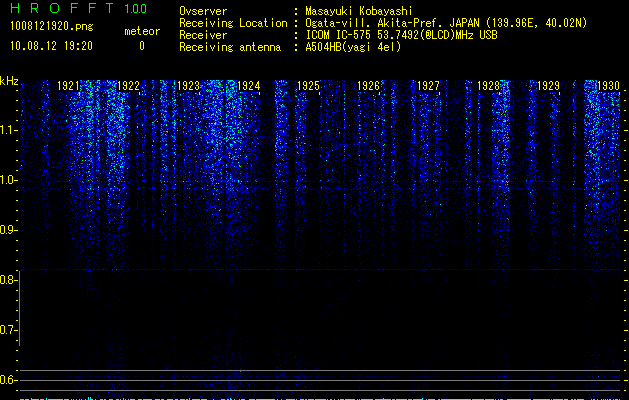The width and height of the screenshot is (629, 400).
Task: Click the filename 1008121920.png
Action: click(52, 26)
